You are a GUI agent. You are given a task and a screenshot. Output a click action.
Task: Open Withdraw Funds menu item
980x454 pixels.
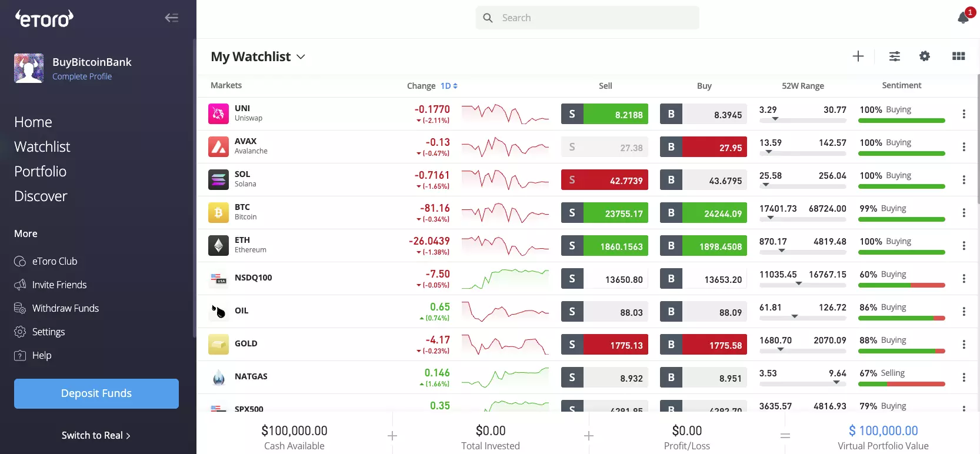[56, 308]
